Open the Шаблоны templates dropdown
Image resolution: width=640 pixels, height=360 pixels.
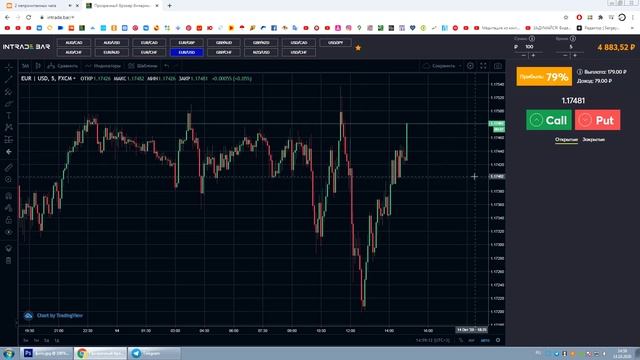143,66
